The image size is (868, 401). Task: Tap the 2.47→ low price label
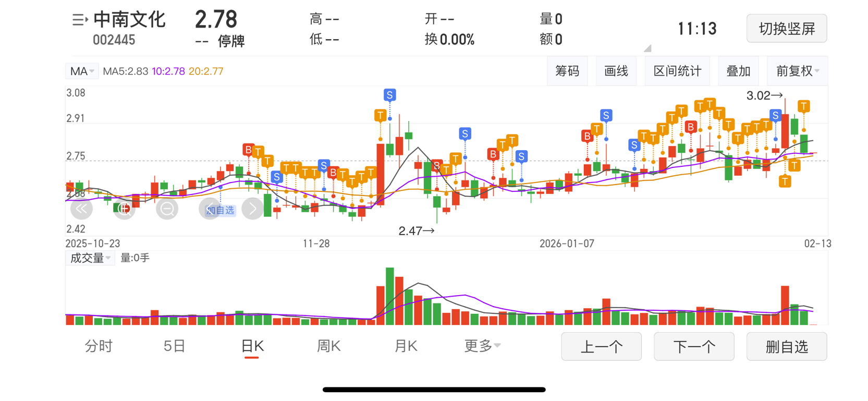(417, 230)
